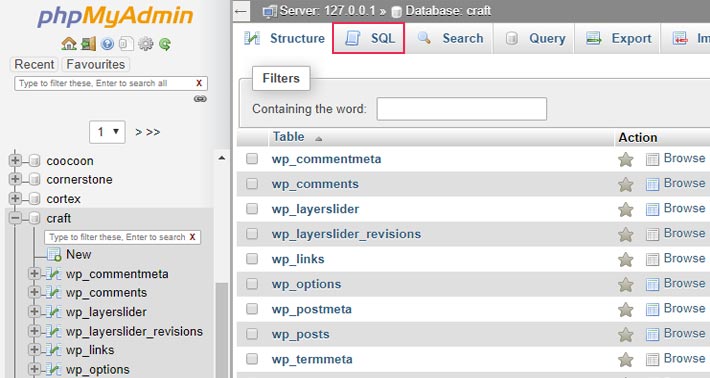Go to phpMyAdmin home icon
Viewport: 710px width, 378px height.
coord(69,44)
